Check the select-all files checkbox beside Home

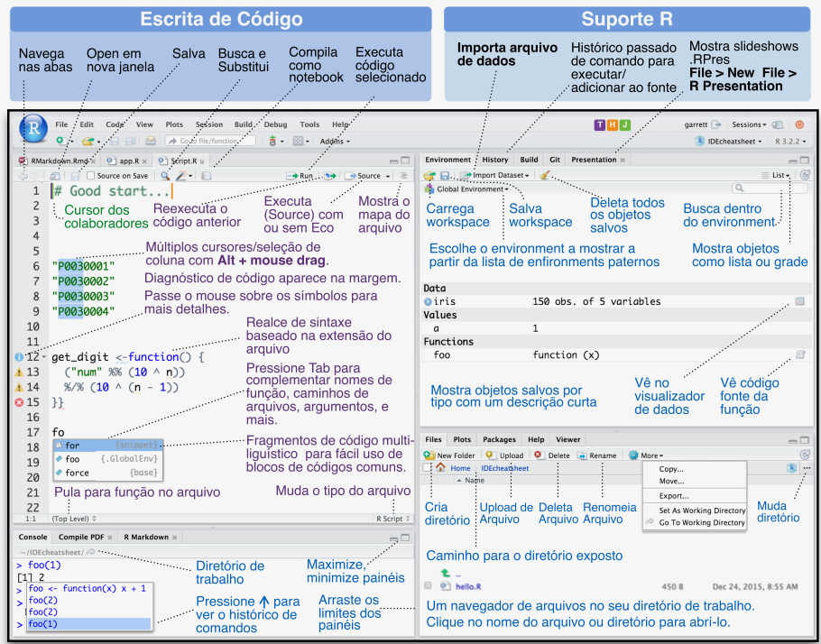point(428,468)
